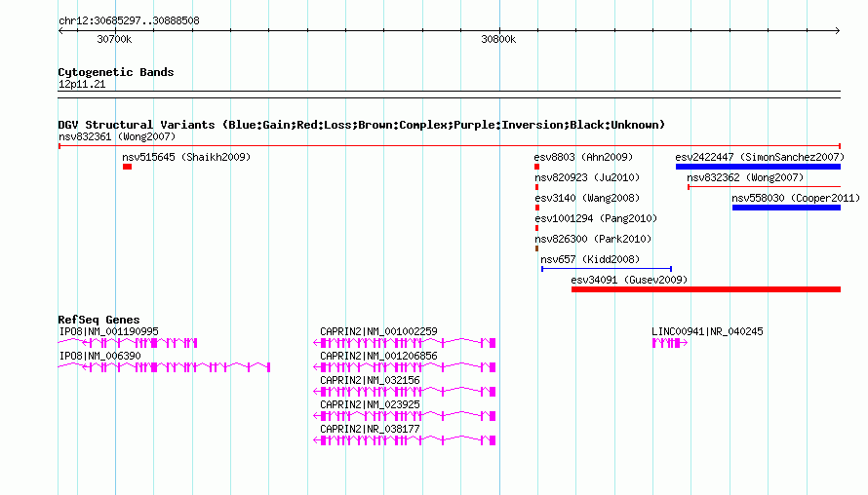868x495 pixels.
Task: Select the esv34091 thick red loss bar
Action: click(x=706, y=289)
